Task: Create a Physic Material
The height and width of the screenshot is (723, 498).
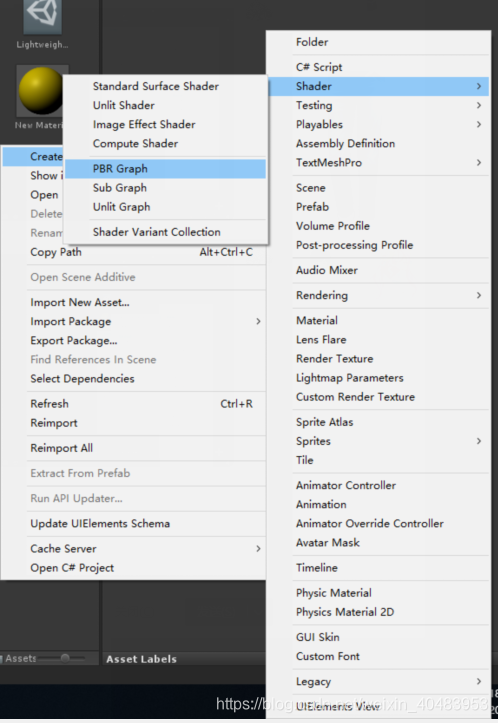Action: [x=378, y=593]
